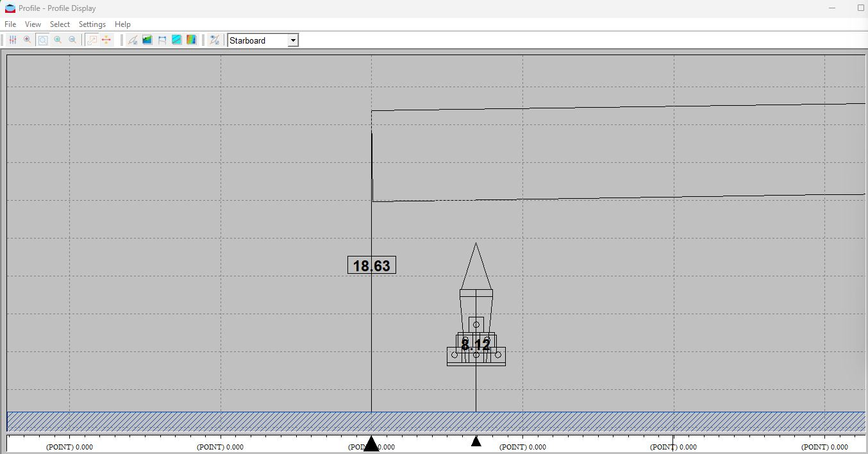Click the 18.63 depth label box

pos(372,265)
